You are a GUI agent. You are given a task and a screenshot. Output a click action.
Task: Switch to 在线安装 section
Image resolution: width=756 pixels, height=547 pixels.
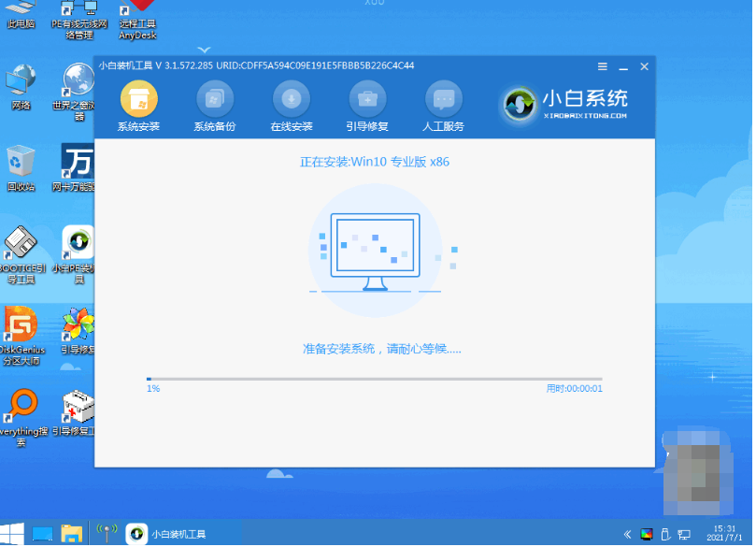292,106
